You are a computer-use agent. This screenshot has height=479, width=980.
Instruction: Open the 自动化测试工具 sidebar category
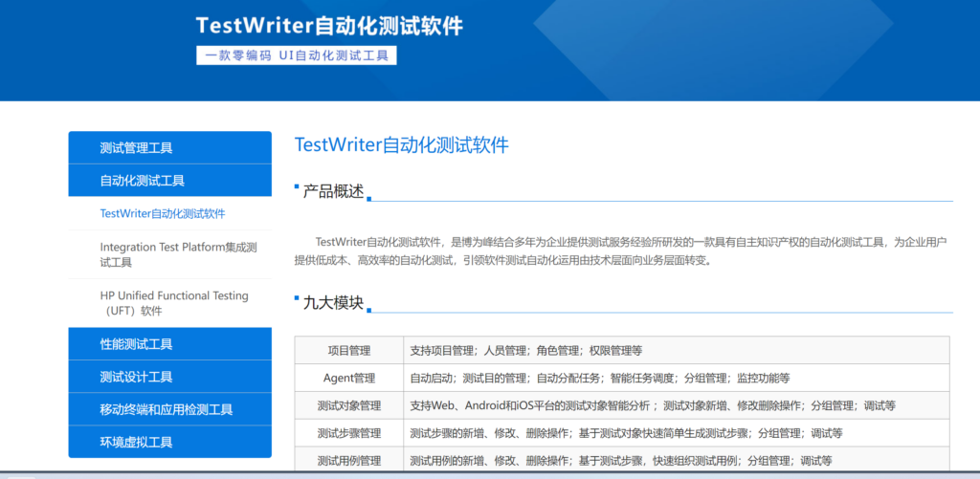(x=170, y=181)
